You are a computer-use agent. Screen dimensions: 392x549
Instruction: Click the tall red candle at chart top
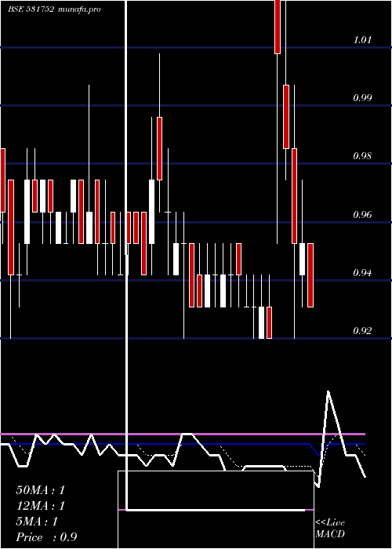(x=278, y=27)
